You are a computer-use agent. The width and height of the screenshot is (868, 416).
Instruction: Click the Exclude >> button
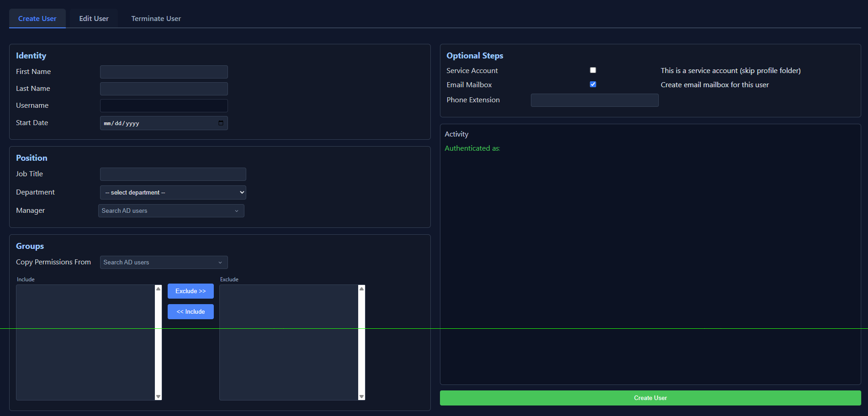click(x=191, y=291)
